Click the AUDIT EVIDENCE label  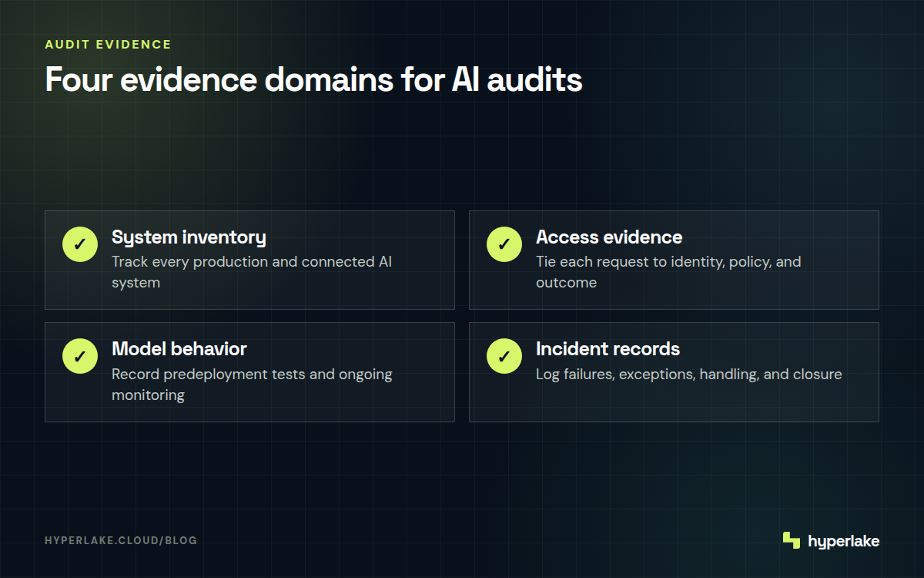[x=108, y=45]
